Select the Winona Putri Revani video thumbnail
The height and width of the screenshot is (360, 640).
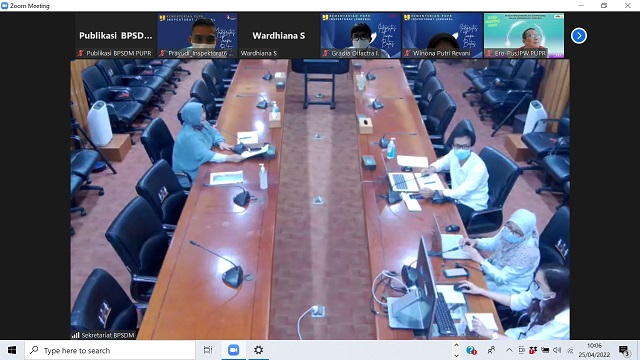[442, 36]
